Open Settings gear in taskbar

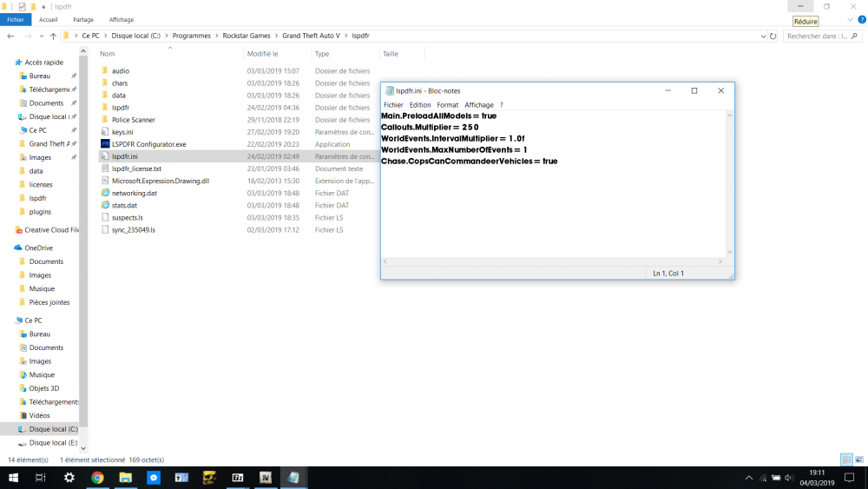[69, 478]
